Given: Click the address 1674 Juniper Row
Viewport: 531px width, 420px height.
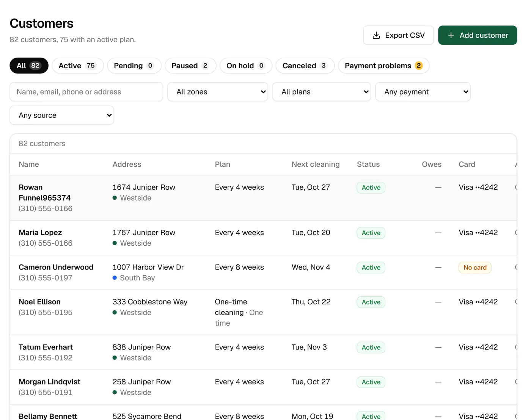Looking at the screenshot, I should (x=144, y=187).
